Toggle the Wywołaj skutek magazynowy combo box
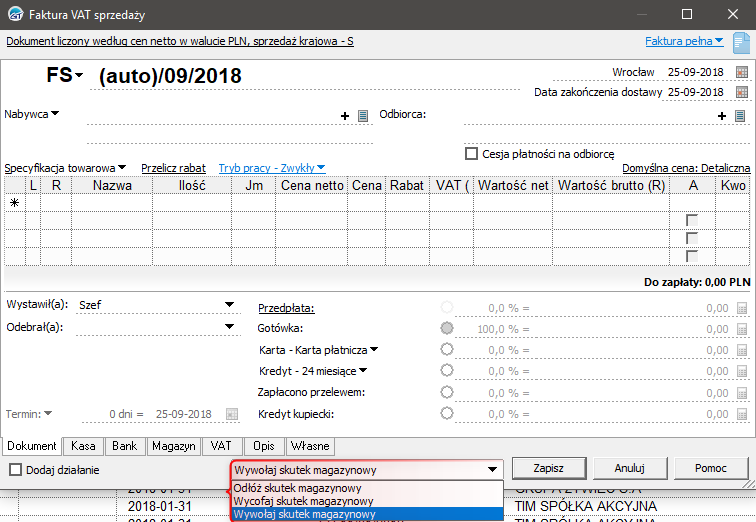The image size is (756, 522). coord(367,469)
